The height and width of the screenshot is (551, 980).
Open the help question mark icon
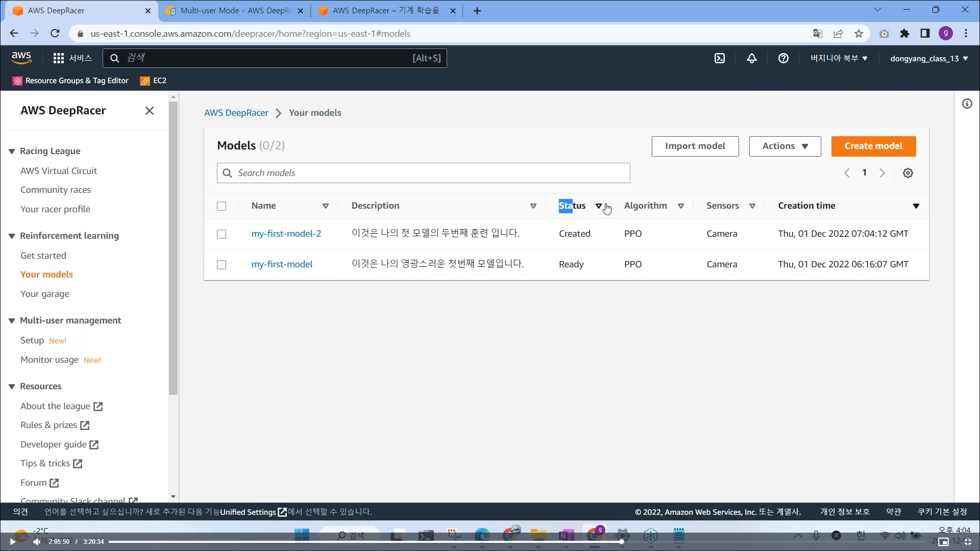coord(783,58)
